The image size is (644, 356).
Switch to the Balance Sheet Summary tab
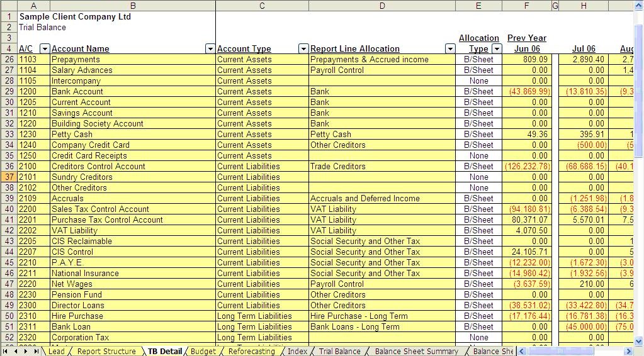click(x=416, y=352)
